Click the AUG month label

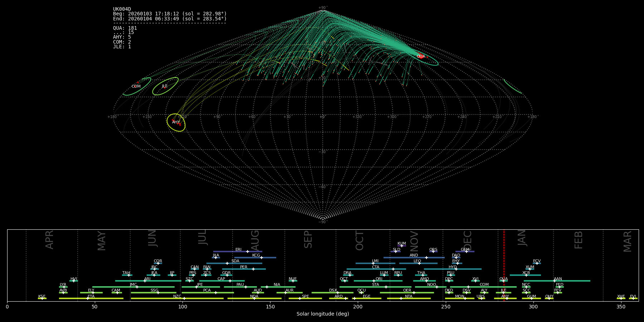(255, 240)
